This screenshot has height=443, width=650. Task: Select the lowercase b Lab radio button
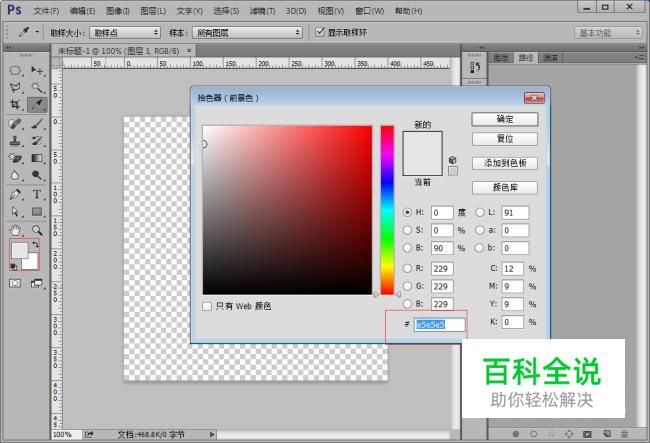[x=480, y=248]
